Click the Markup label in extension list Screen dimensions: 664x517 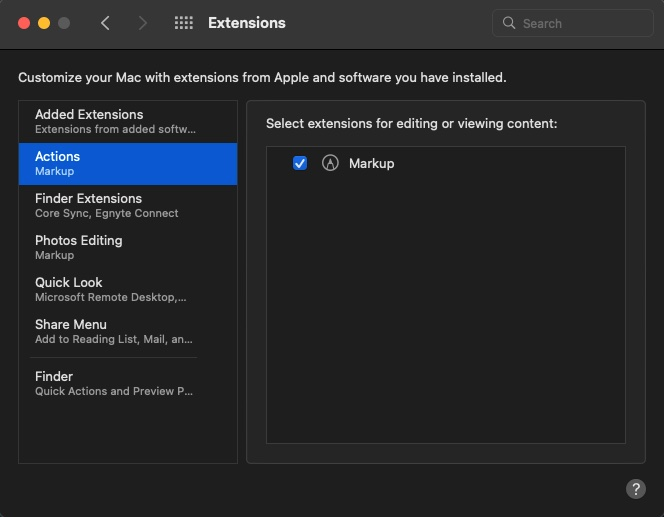coord(371,163)
